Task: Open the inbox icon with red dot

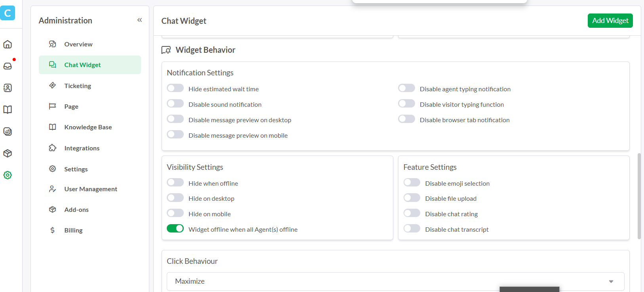Action: click(x=8, y=66)
